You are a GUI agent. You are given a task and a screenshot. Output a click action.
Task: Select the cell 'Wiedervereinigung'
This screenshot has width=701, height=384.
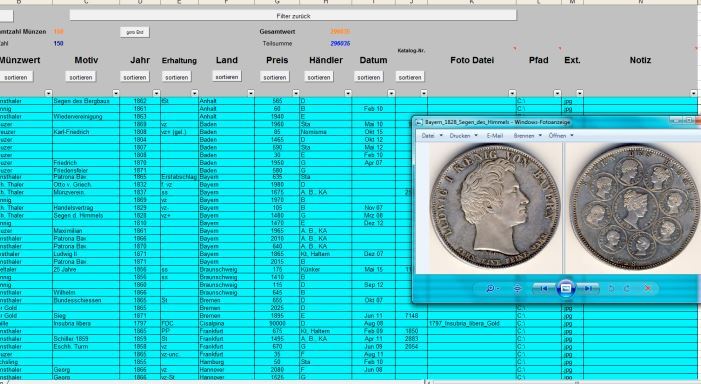tap(86, 116)
